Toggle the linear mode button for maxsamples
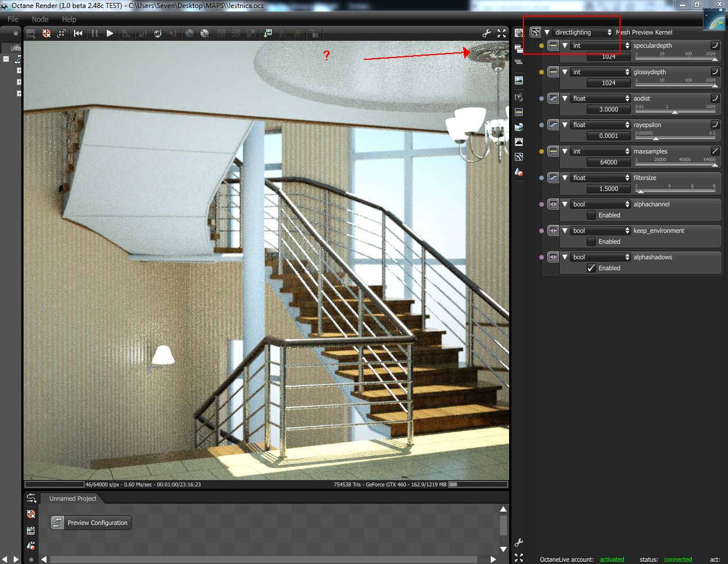This screenshot has width=728, height=564. click(x=715, y=151)
